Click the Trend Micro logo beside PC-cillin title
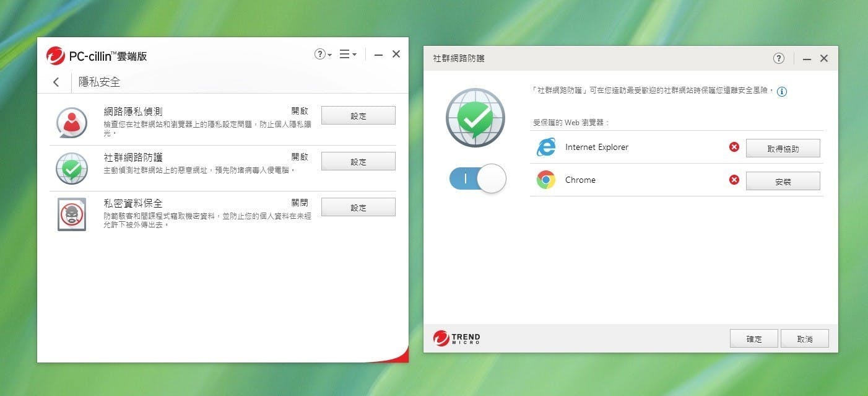The width and height of the screenshot is (868, 396). 55,56
